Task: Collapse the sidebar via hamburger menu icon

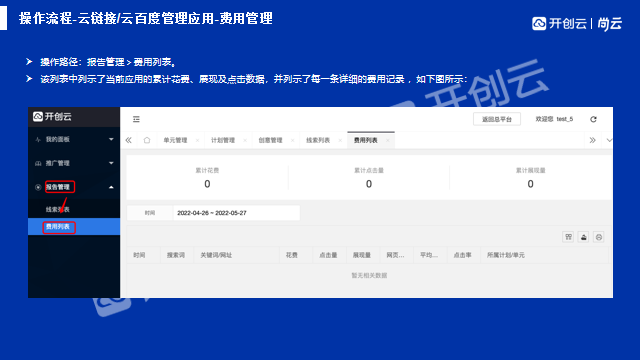Action: (x=136, y=119)
